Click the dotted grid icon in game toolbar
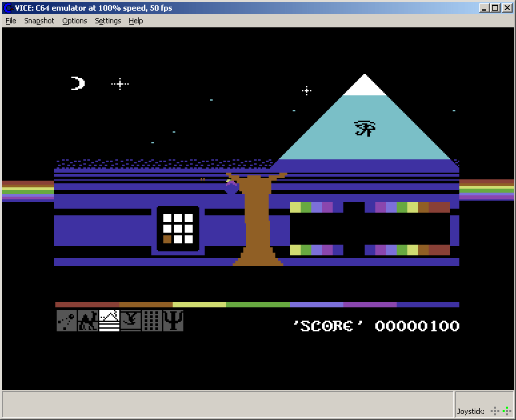This screenshot has height=420, width=516. coord(152,321)
